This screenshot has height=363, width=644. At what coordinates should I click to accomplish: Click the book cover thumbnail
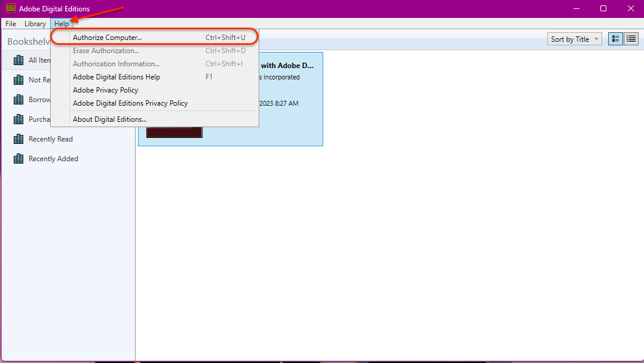point(174,132)
